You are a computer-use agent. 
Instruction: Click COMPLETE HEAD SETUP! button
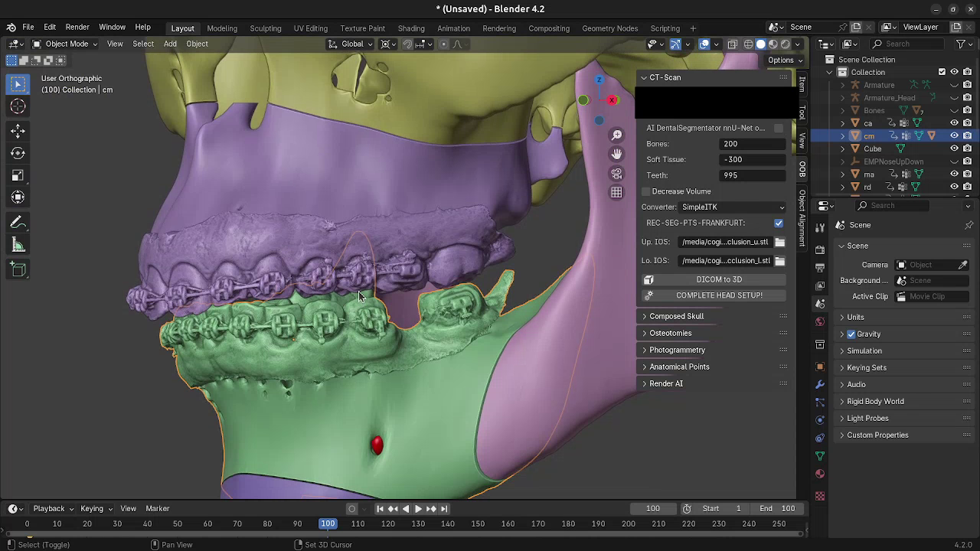712,295
